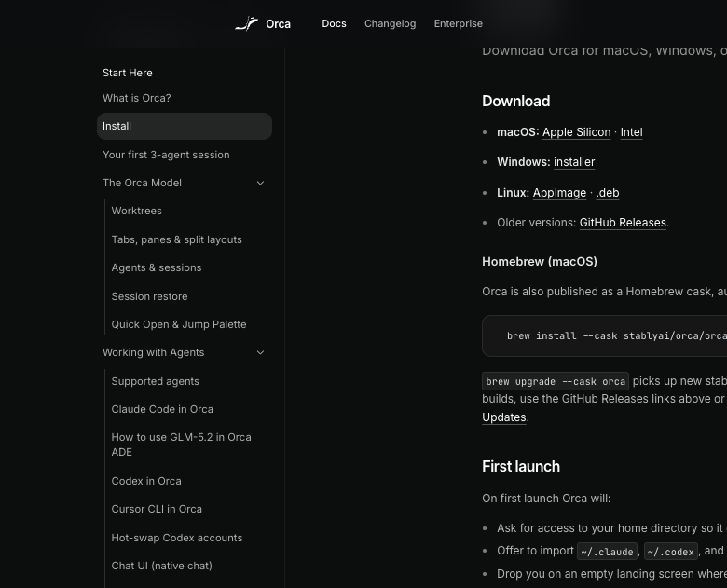Select the Install sidebar page
The image size is (727, 588).
(184, 126)
